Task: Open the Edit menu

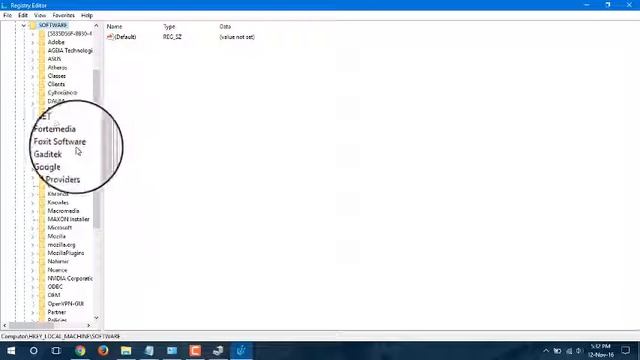Action: point(23,15)
